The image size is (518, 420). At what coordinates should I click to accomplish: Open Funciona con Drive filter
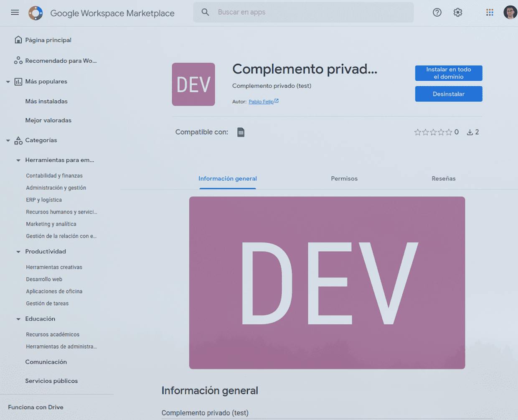click(36, 407)
